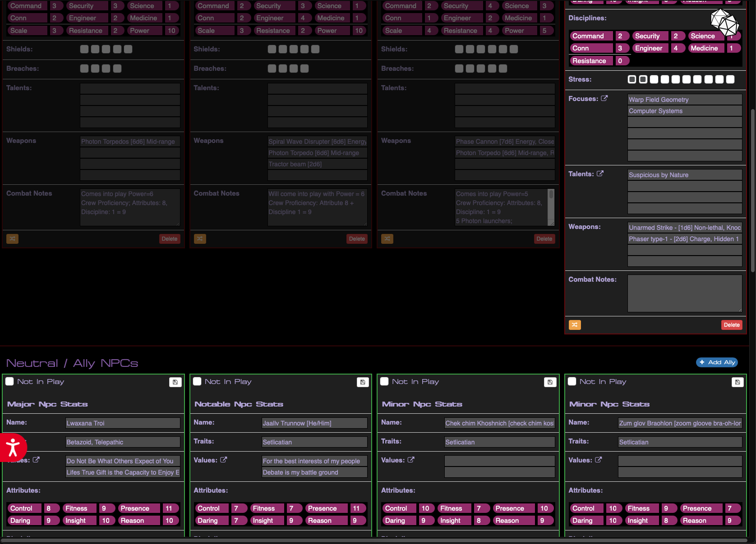Open Lwaxana Troi's Values link icon
Image resolution: width=756 pixels, height=544 pixels.
(37, 460)
